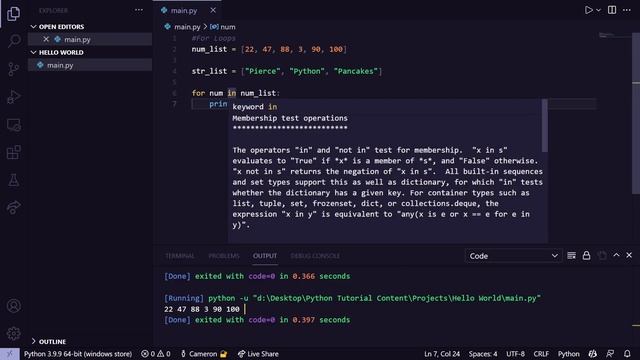Click the '#For Loops' comment line
640x360 pixels.
pos(213,38)
